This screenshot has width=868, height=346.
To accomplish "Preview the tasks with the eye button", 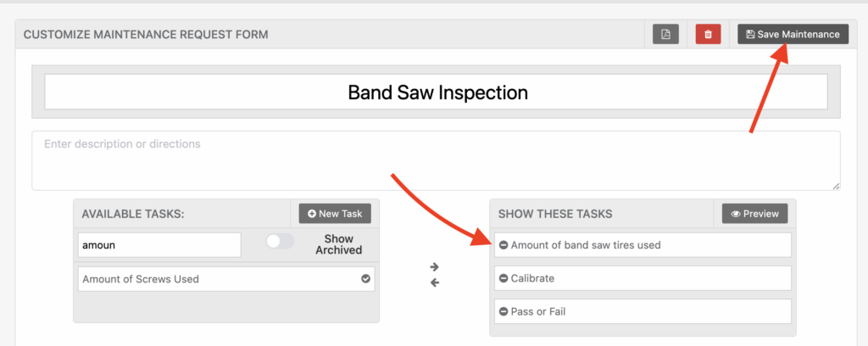I will click(x=754, y=214).
